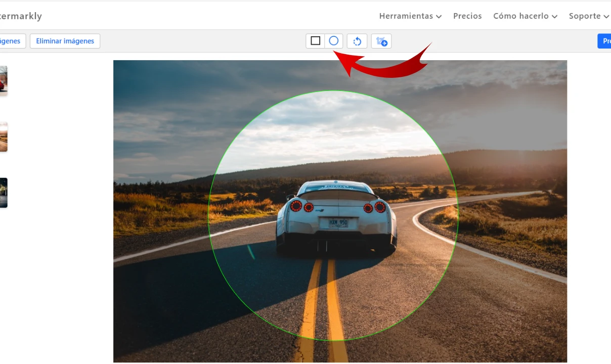
Task: Select the sunset road thumbnail
Action: 3,136
